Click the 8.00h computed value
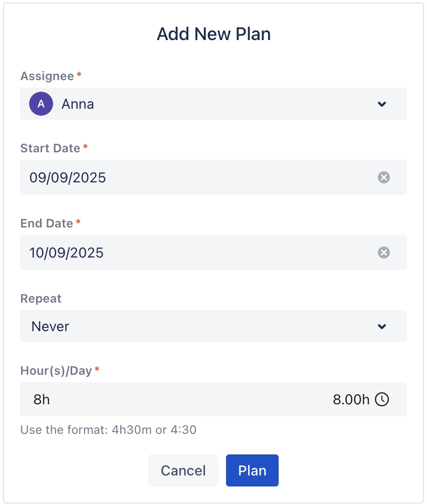Viewport: 427px width, 504px height. tap(351, 400)
